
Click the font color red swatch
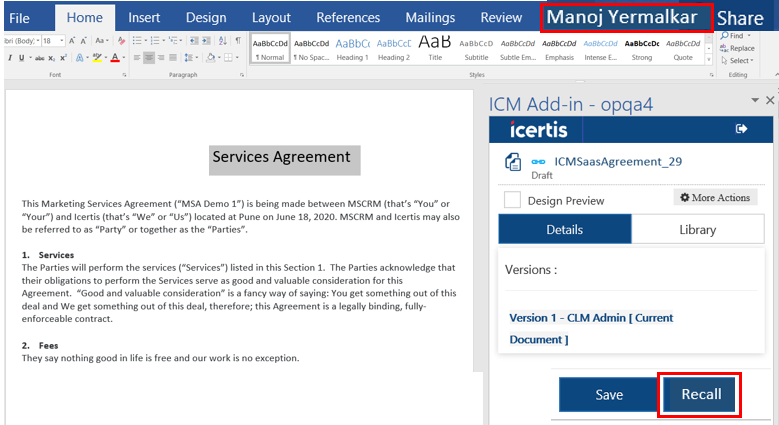(x=113, y=58)
